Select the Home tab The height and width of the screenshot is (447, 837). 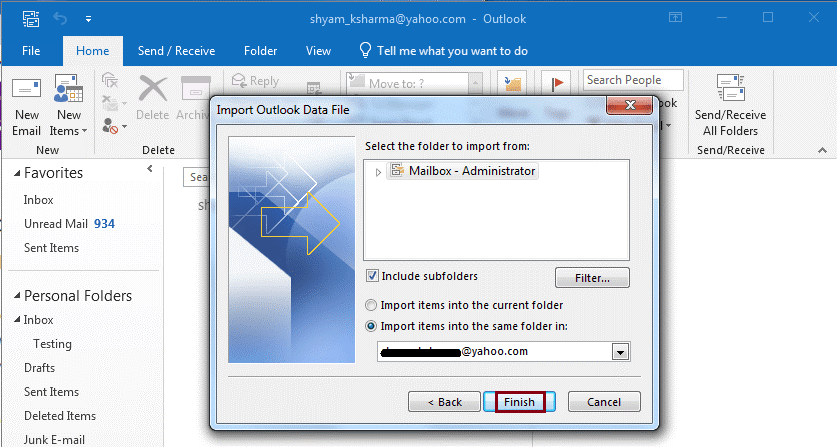92,51
